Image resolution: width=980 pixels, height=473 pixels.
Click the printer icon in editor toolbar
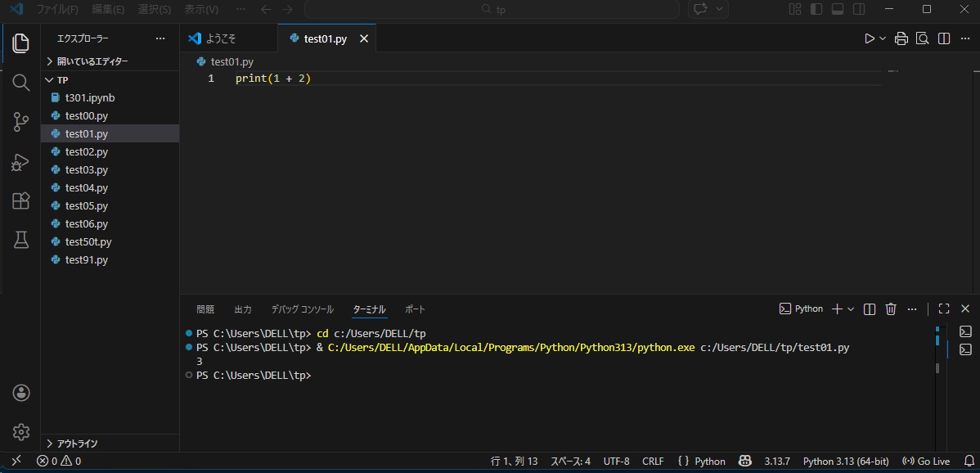(x=901, y=38)
